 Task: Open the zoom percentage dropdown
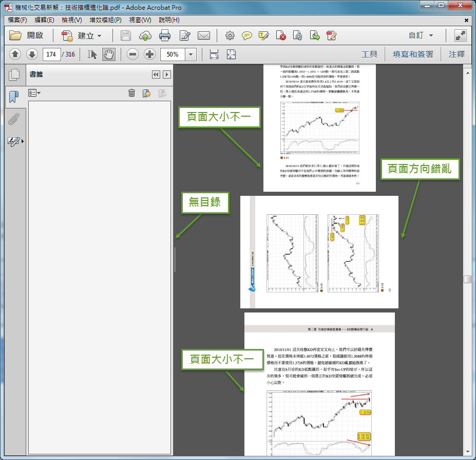191,54
